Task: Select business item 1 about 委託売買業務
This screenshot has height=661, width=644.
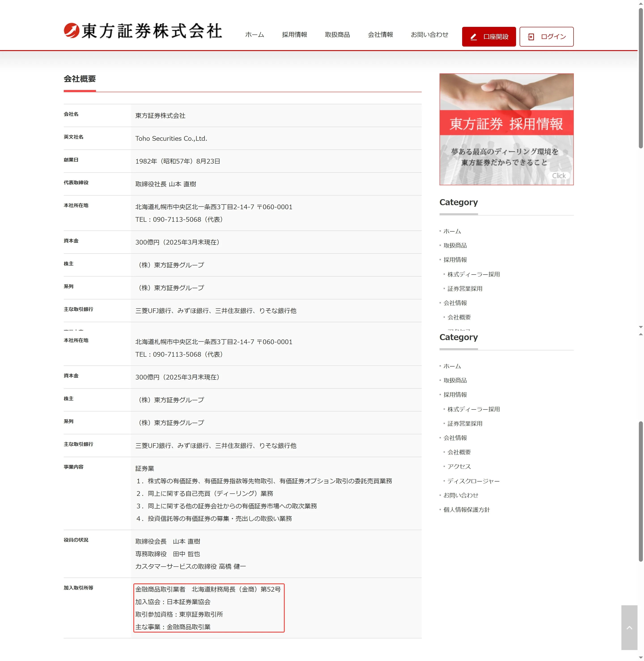Action: (x=264, y=481)
